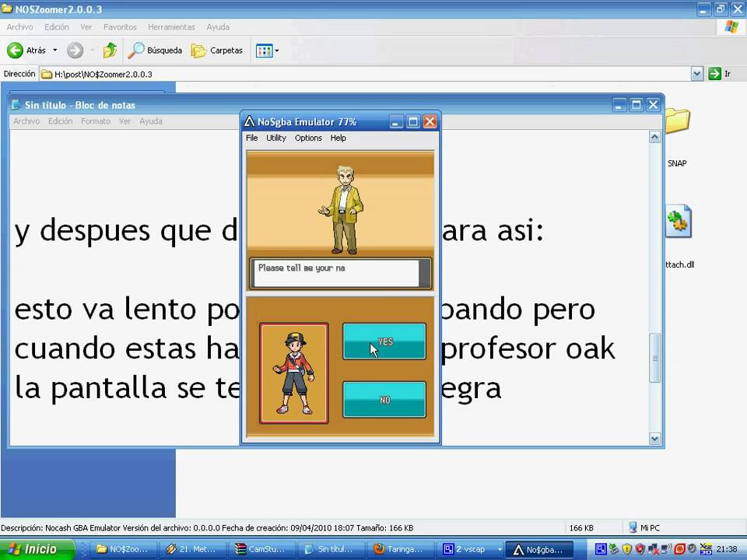Viewport: 747px width, 560px height.
Task: Switch to CamStu... taskbar button
Action: click(x=262, y=549)
